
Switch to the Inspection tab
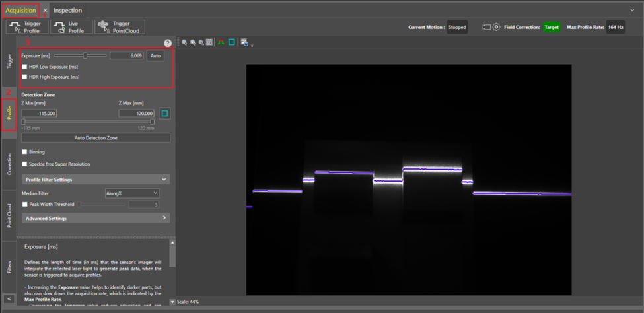click(67, 11)
